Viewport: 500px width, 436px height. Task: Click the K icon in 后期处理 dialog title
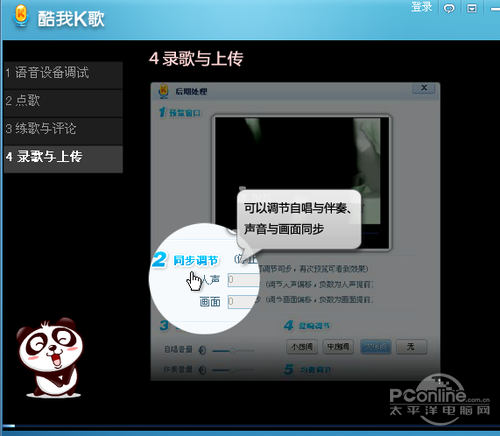coord(163,91)
